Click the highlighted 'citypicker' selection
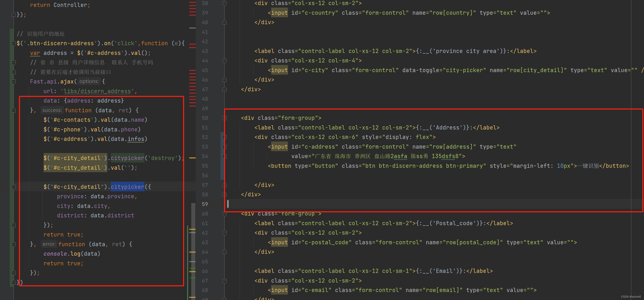The width and height of the screenshot is (644, 300). click(128, 187)
